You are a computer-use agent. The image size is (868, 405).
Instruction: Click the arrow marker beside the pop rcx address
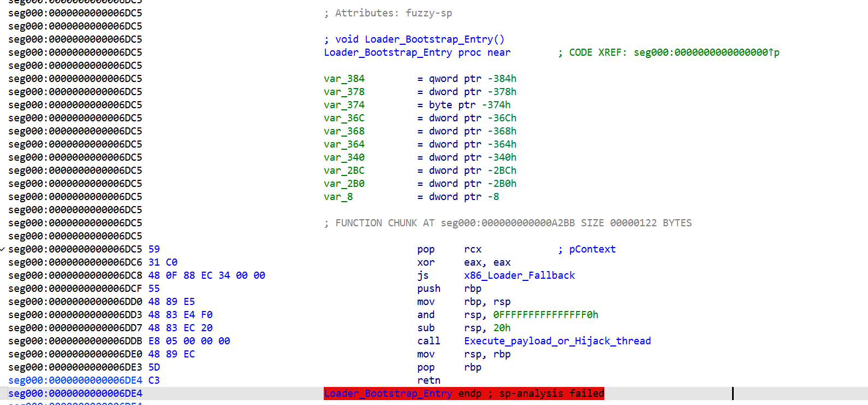(x=3, y=249)
